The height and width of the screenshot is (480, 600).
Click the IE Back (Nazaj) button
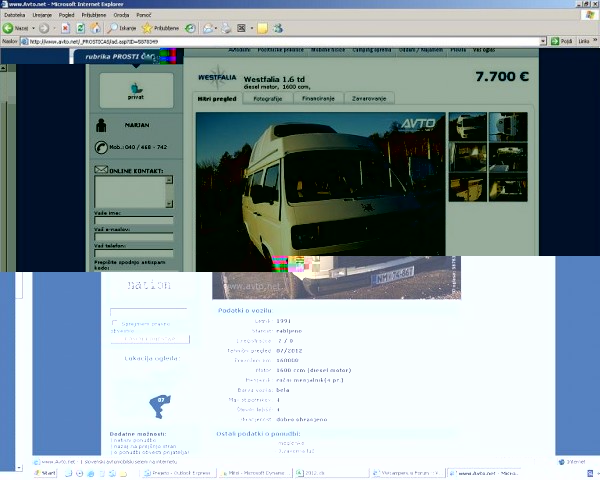pyautogui.click(x=17, y=28)
